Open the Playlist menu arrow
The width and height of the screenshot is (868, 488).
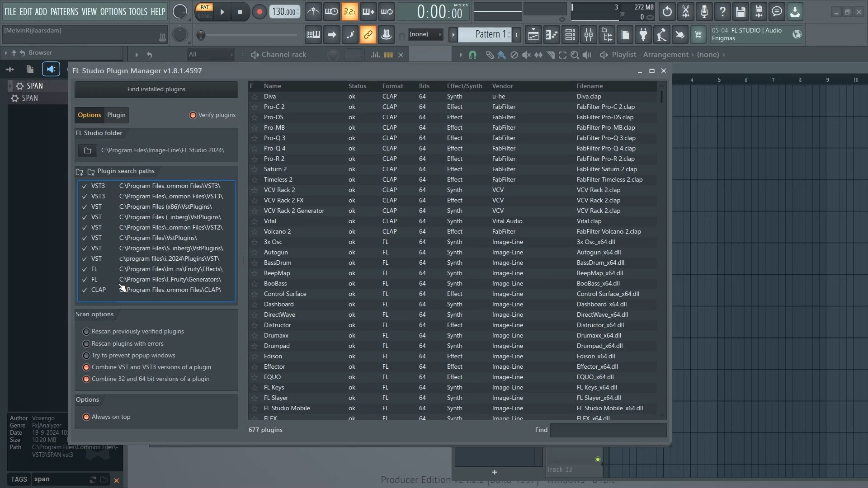pyautogui.click(x=461, y=55)
